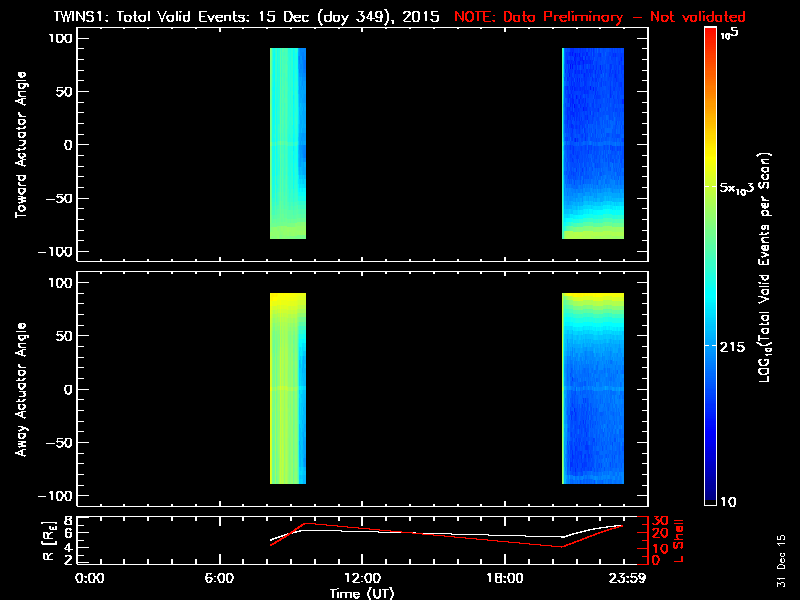This screenshot has width=800, height=600.
Task: Click the red L Shell line peak
Action: (305, 523)
